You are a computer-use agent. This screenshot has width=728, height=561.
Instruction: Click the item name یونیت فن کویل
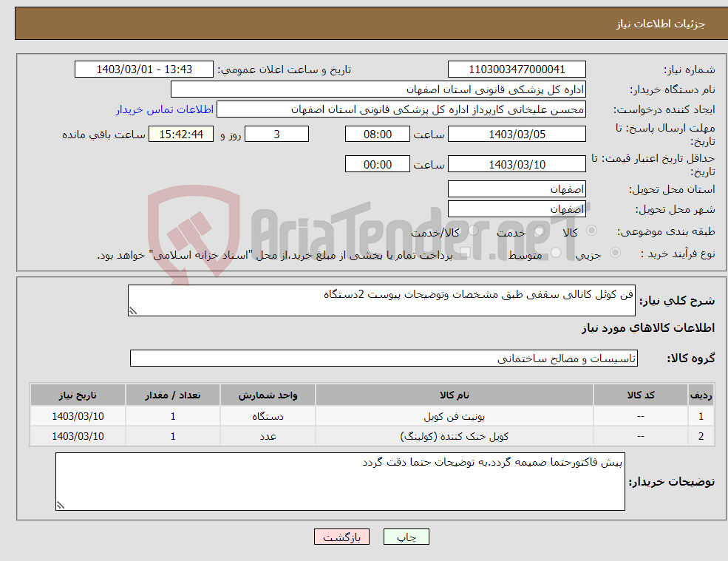pyautogui.click(x=454, y=417)
